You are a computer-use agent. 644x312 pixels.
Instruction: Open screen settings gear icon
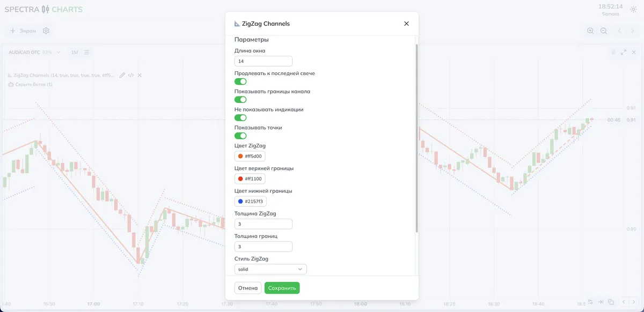(x=46, y=31)
